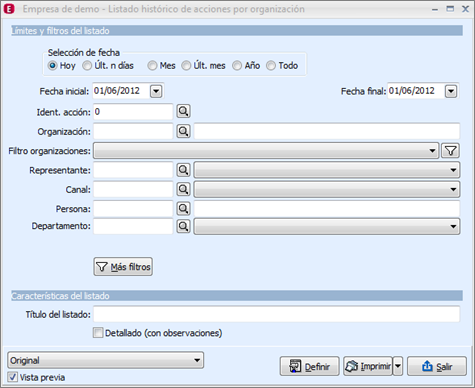
Task: Focus the Título del listado field
Action: [277, 314]
